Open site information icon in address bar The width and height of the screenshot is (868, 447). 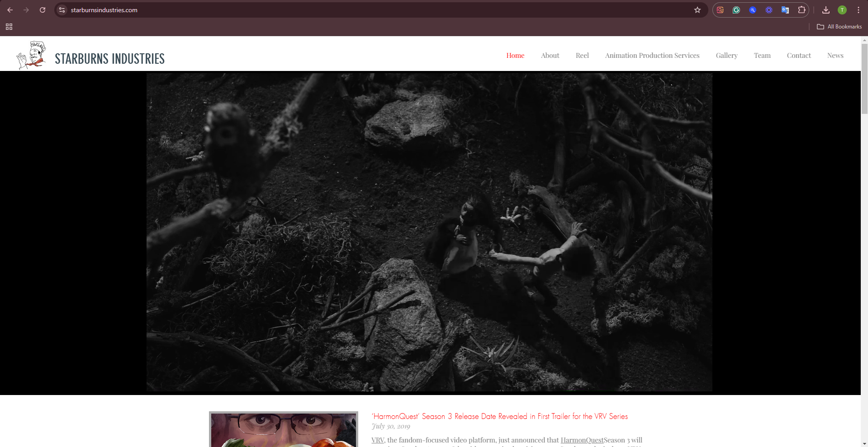pyautogui.click(x=62, y=10)
